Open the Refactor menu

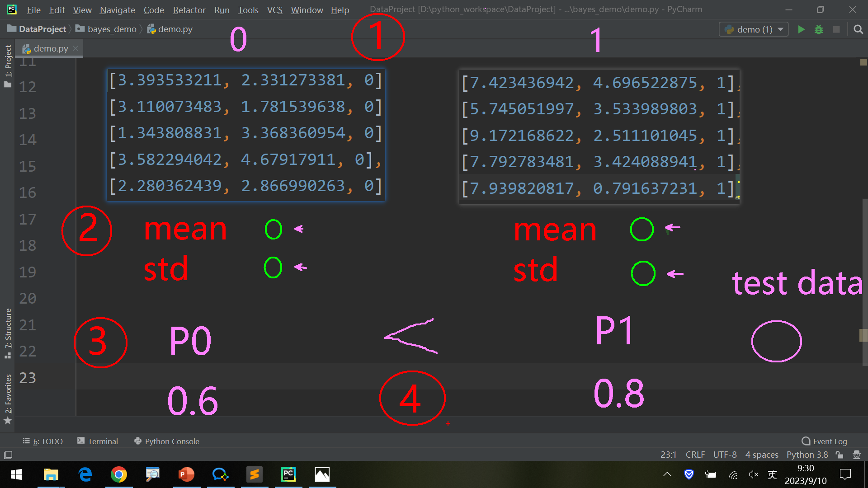point(189,9)
